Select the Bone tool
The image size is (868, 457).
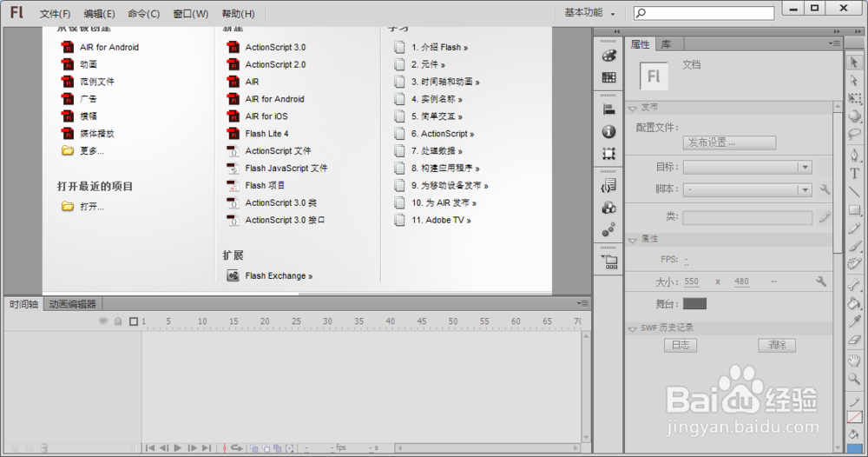854,285
